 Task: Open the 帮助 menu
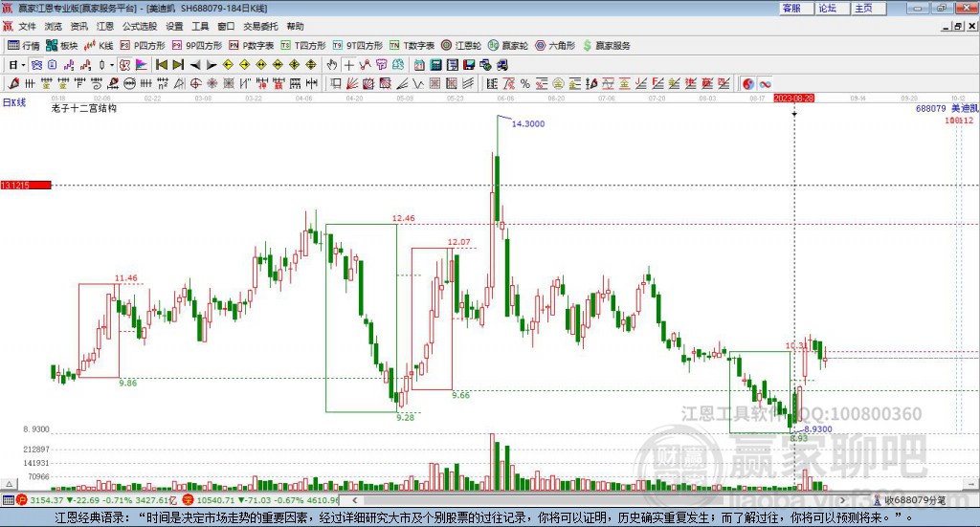pos(295,26)
